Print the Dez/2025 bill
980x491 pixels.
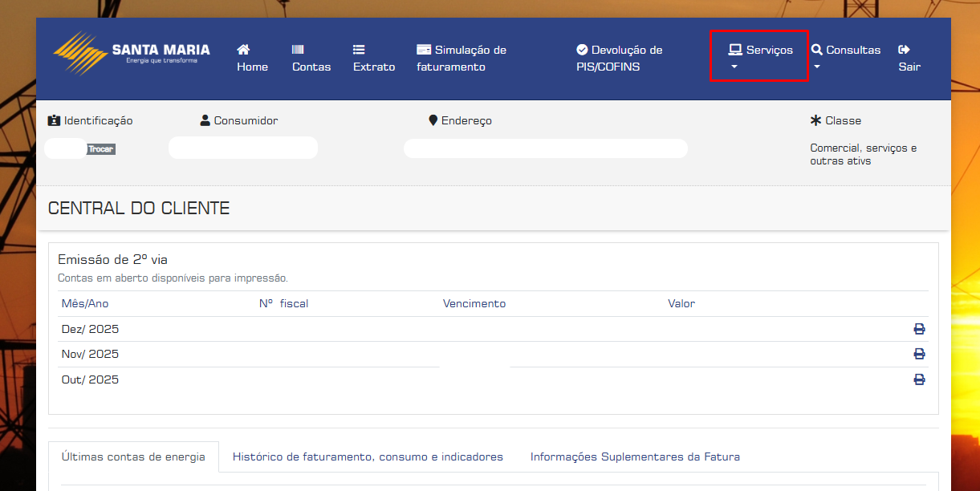coord(919,329)
